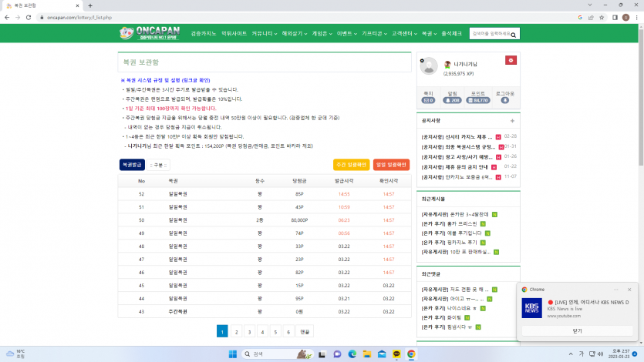The width and height of the screenshot is (644, 362).
Task: Click into the site search input field
Action: coord(491,34)
